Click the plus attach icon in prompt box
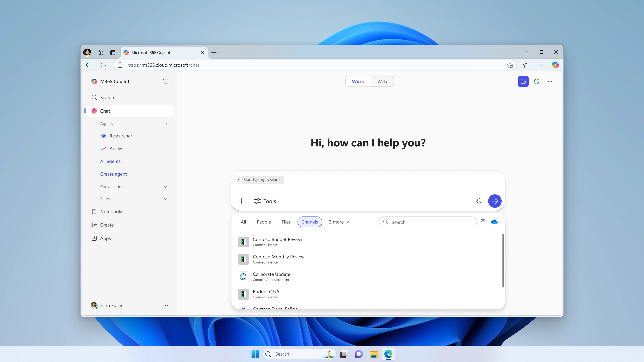Viewport: 644px width, 362px height. point(241,201)
